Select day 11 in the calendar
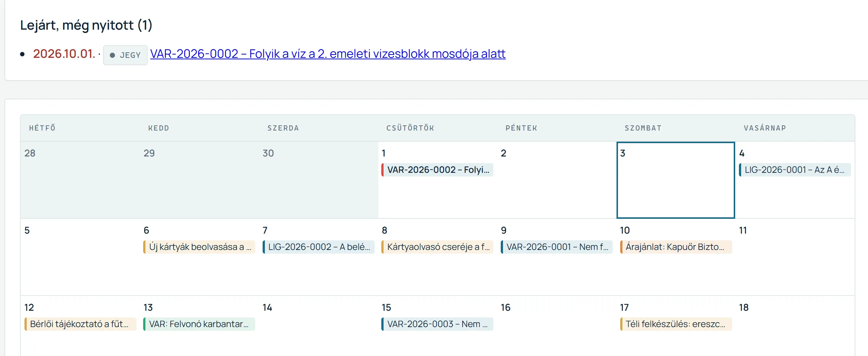 (x=795, y=257)
